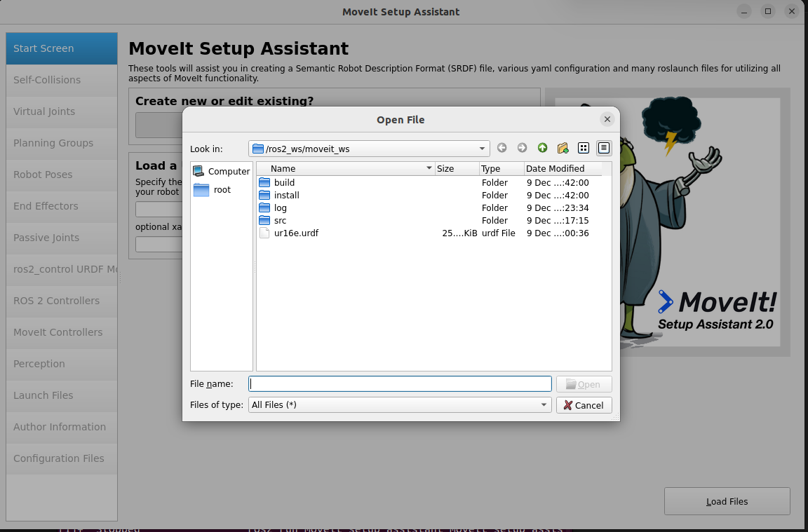The image size is (808, 532).
Task: Sort by Date Modified column
Action: [555, 169]
